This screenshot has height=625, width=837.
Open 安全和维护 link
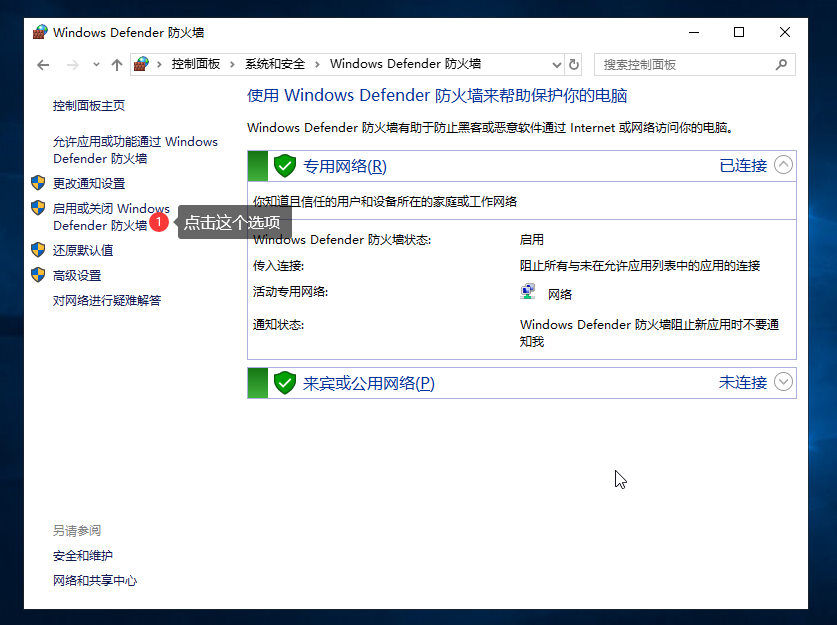(83, 556)
